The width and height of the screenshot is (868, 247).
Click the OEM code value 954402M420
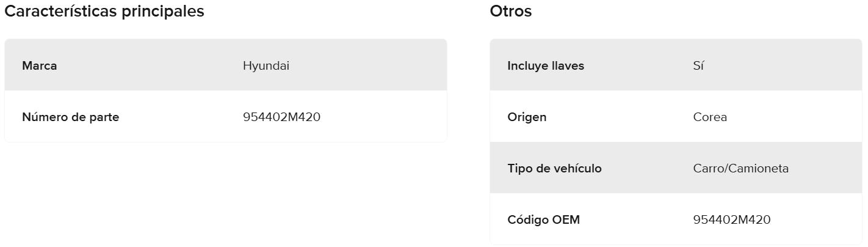click(732, 220)
